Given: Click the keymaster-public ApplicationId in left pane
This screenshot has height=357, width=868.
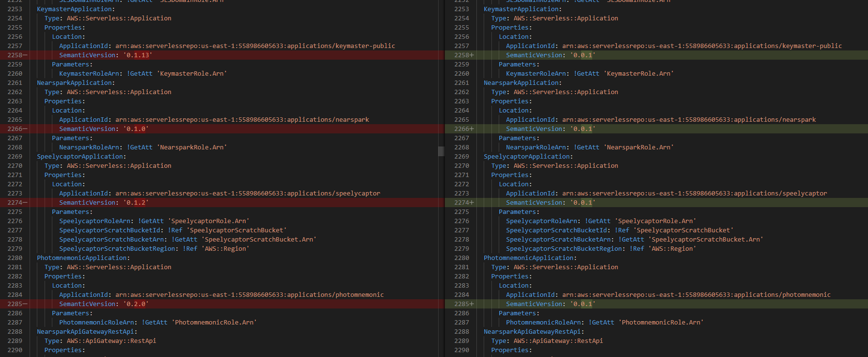Looking at the screenshot, I should point(255,46).
